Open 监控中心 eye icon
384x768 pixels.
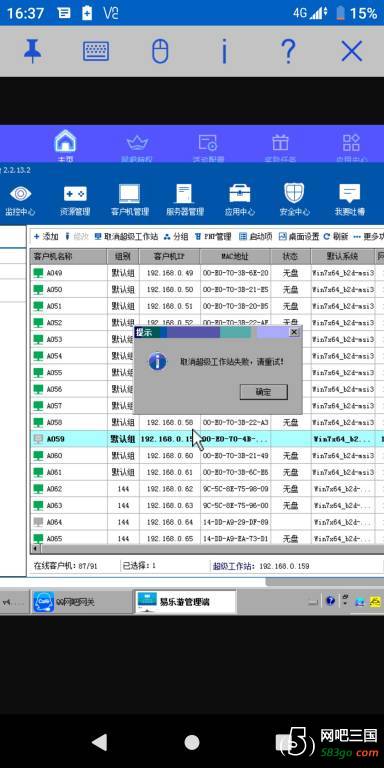(20, 194)
